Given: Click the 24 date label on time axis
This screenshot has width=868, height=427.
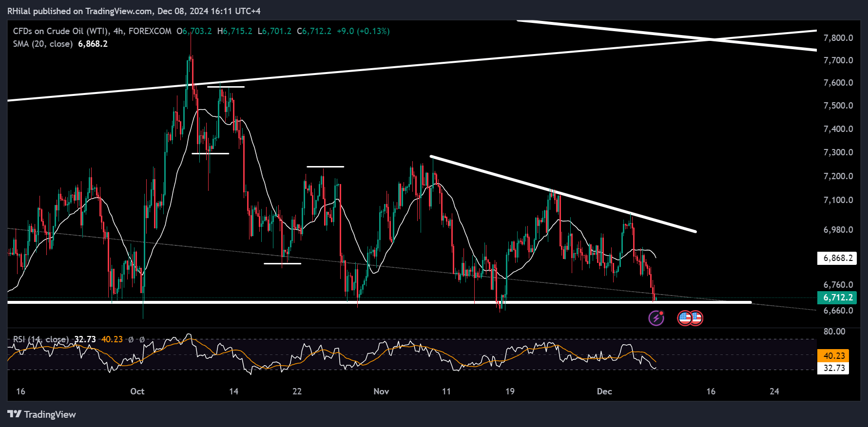Looking at the screenshot, I should [774, 391].
